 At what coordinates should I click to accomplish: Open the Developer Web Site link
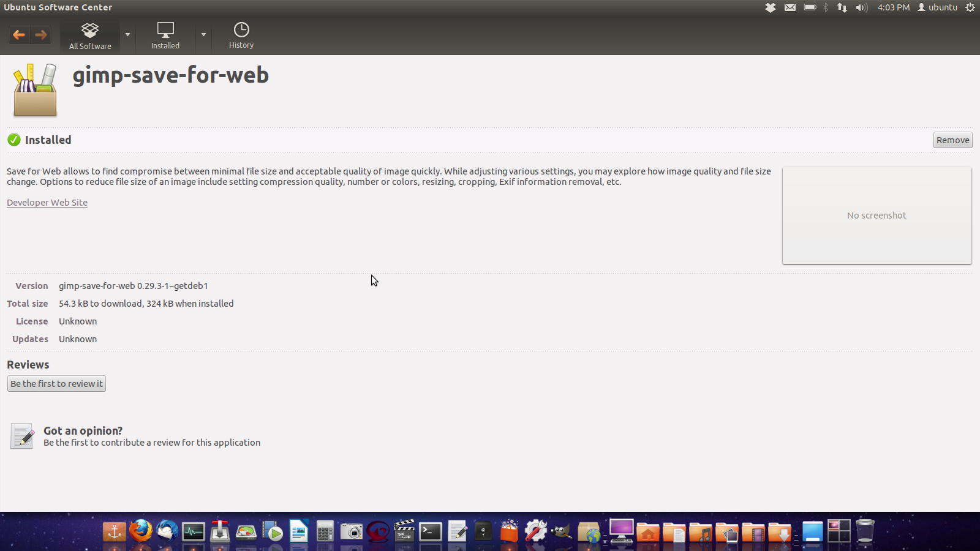point(47,203)
